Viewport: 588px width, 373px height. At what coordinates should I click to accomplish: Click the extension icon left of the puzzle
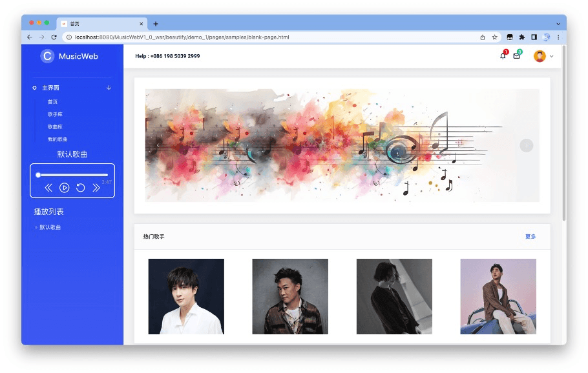[510, 37]
